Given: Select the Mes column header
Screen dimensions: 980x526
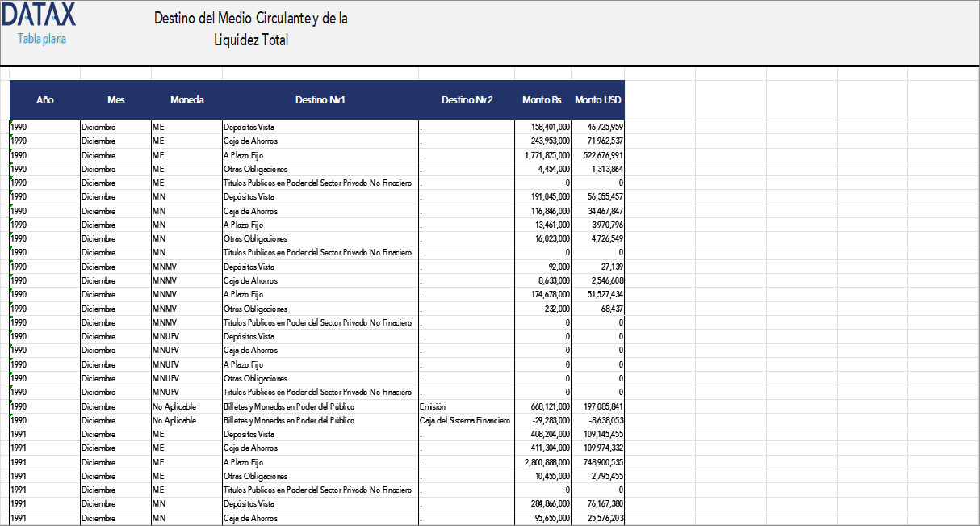Looking at the screenshot, I should coord(115,99).
